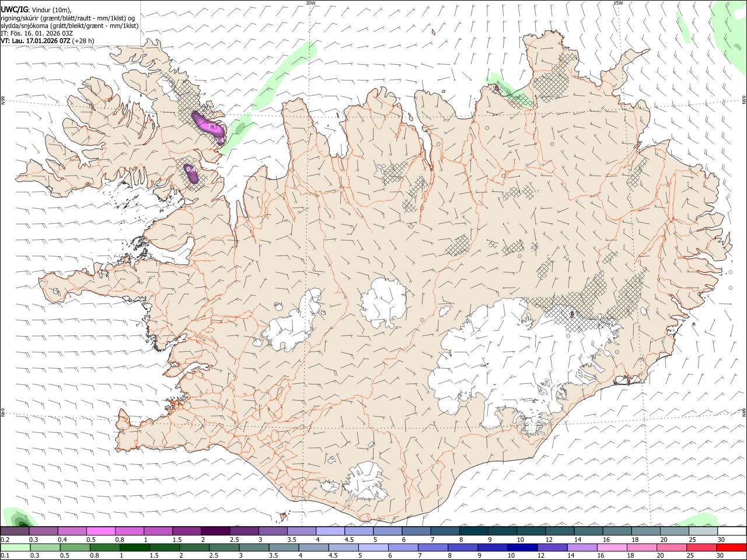
Task: Click the rain-scale legend number '0.1'
Action: (5, 556)
